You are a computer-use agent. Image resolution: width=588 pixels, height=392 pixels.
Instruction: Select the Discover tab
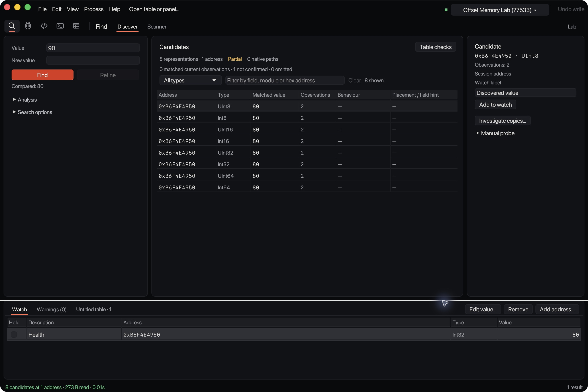127,27
